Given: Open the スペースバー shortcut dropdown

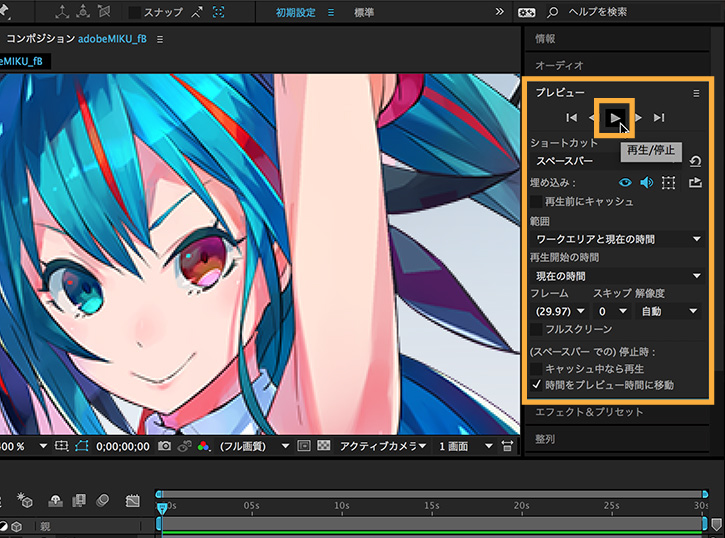Looking at the screenshot, I should (608, 161).
